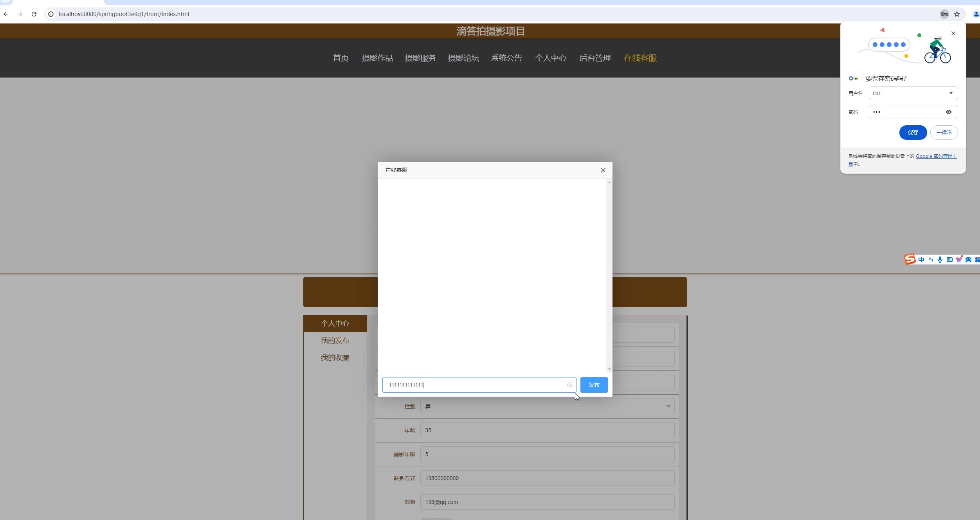980x520 pixels.
Task: Expand the username 001 dropdown
Action: point(951,93)
